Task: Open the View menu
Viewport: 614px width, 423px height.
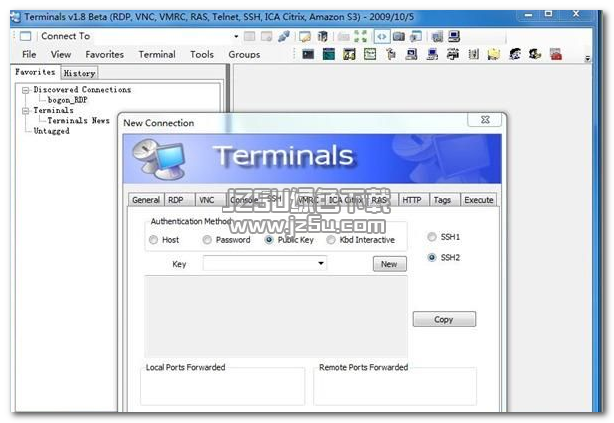Action: click(61, 54)
